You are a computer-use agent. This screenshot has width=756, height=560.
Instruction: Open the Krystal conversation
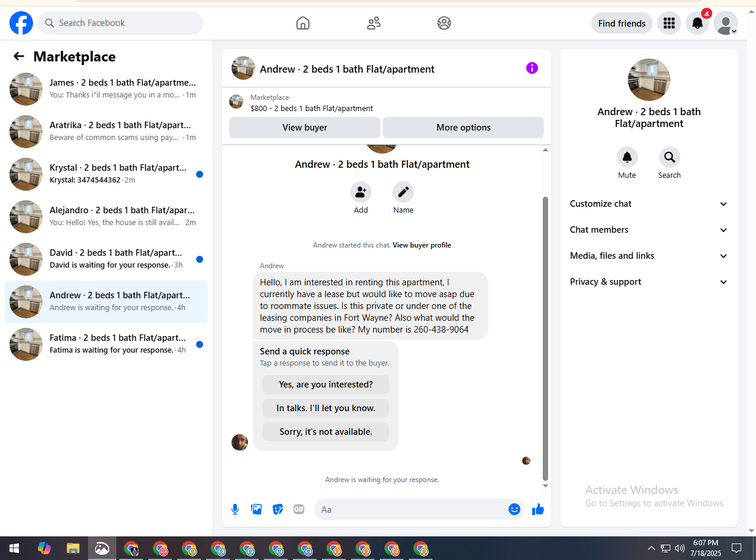click(x=106, y=174)
